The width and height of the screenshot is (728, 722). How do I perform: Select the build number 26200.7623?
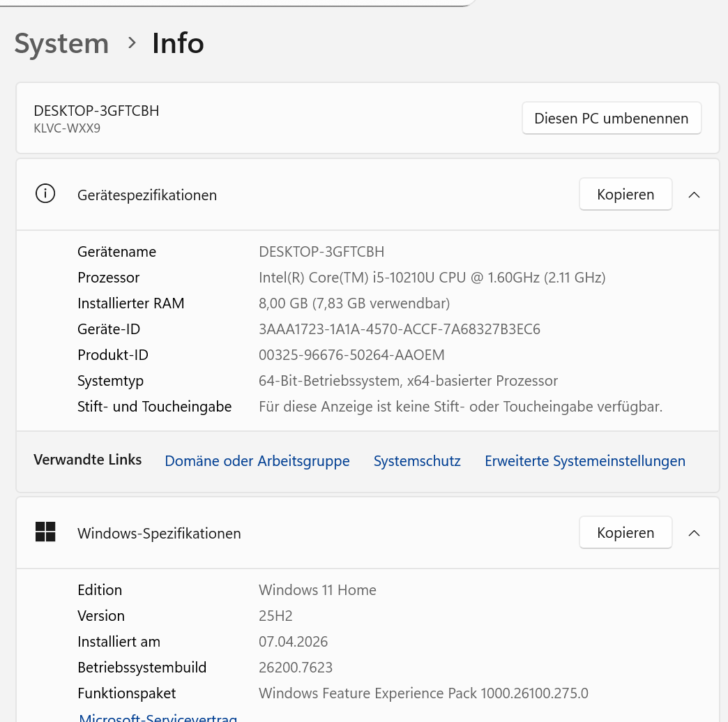click(296, 667)
